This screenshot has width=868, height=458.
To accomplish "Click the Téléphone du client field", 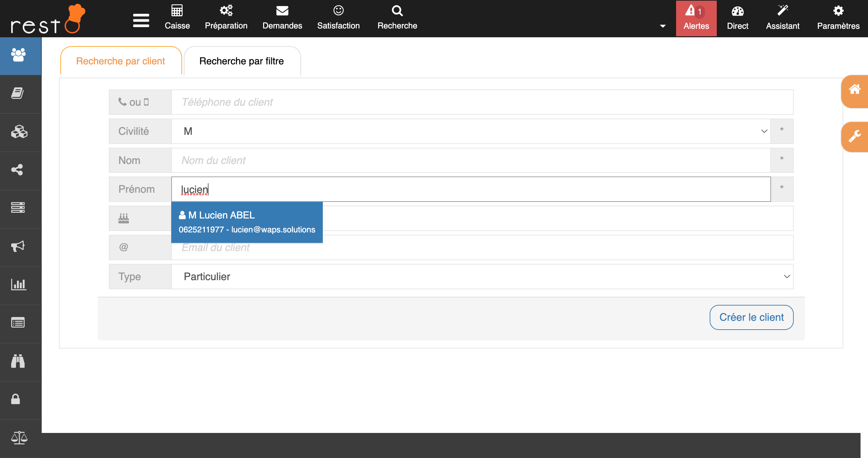I will click(481, 102).
